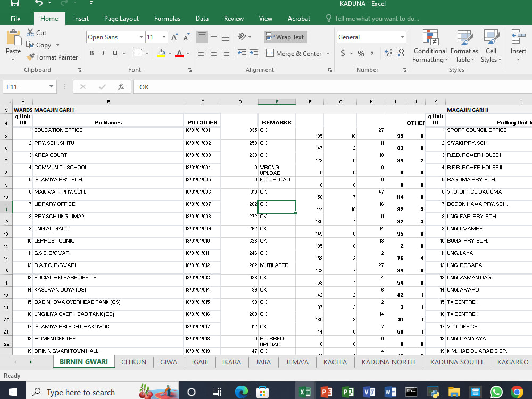Screen dimensions: 532x399
Task: Decrease font size with the small A icon
Action: point(186,37)
